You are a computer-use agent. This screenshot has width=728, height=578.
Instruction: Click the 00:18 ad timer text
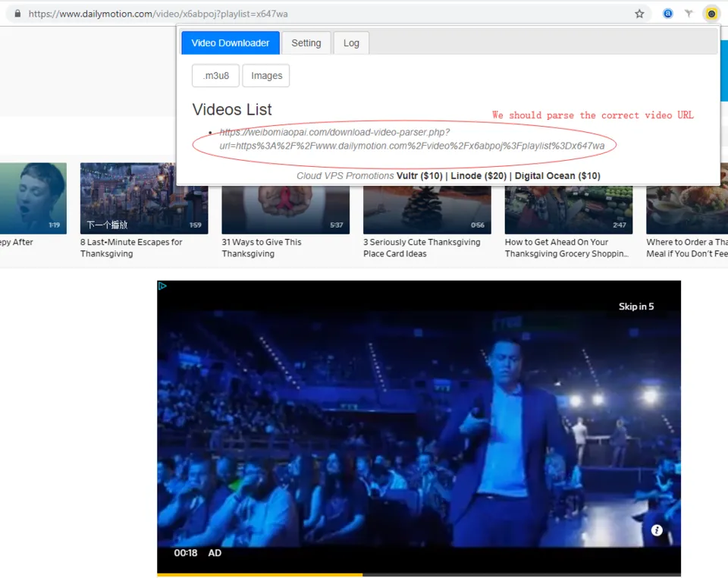(186, 553)
